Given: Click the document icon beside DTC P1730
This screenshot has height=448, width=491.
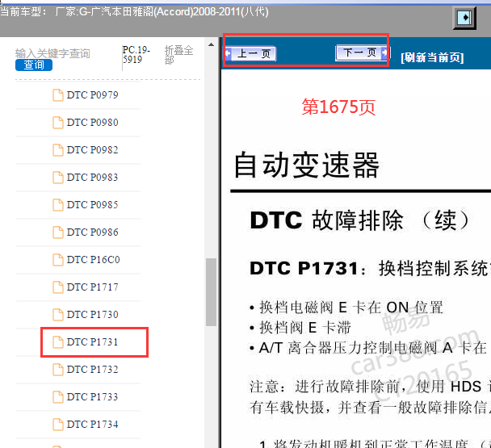Looking at the screenshot, I should point(58,315).
